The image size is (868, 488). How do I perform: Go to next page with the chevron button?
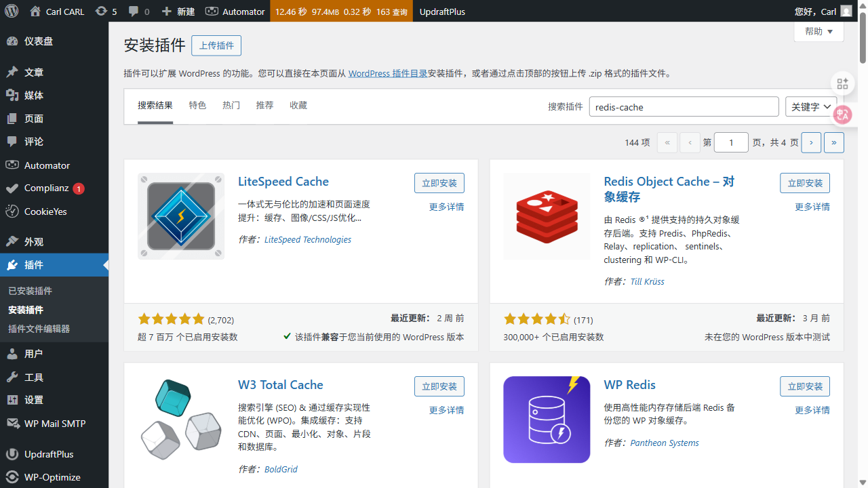pos(811,142)
